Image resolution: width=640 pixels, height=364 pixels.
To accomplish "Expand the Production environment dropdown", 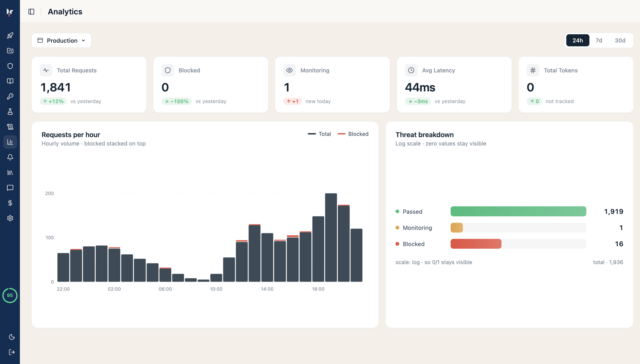I will (61, 40).
